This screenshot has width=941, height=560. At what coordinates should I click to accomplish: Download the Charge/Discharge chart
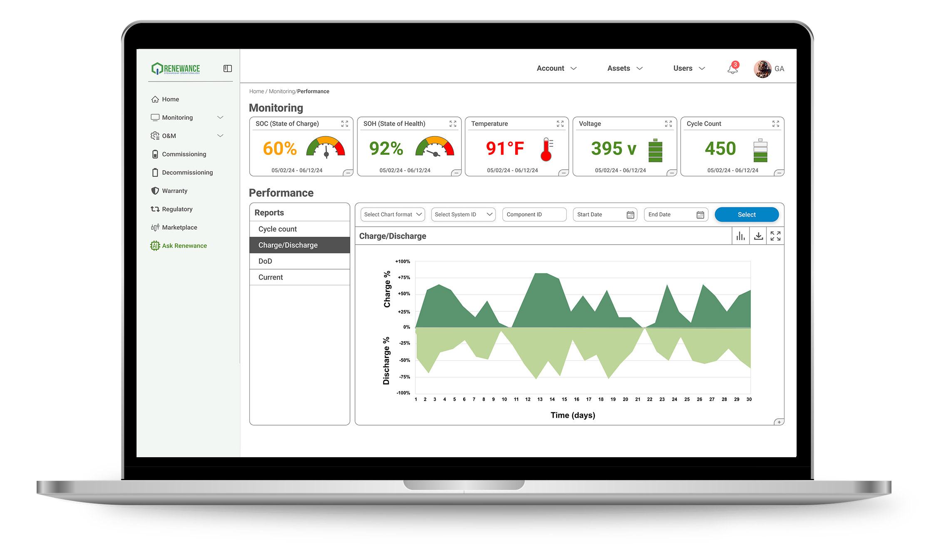point(758,236)
